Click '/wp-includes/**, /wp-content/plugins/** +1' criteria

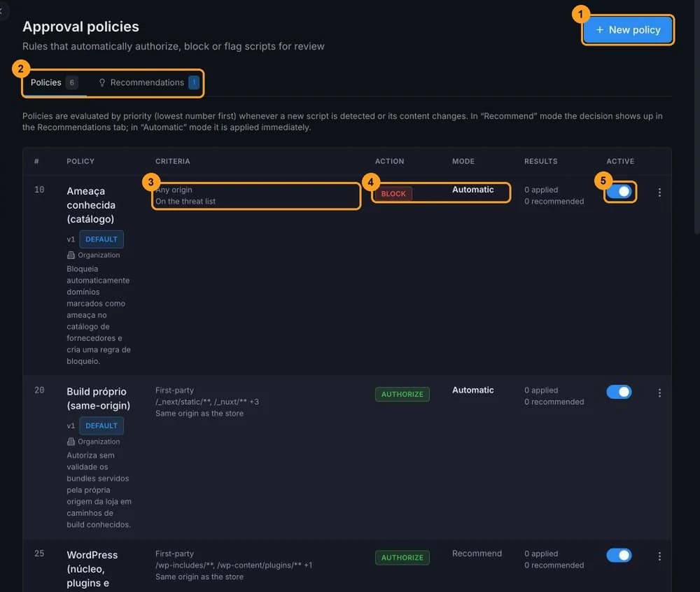(234, 565)
